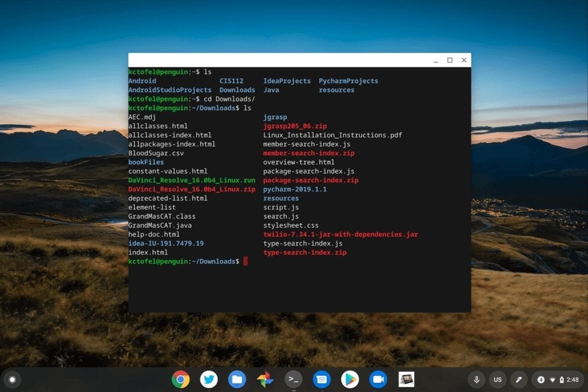The width and height of the screenshot is (588, 392).
Task: Select the bookFiles directory name
Action: click(146, 162)
